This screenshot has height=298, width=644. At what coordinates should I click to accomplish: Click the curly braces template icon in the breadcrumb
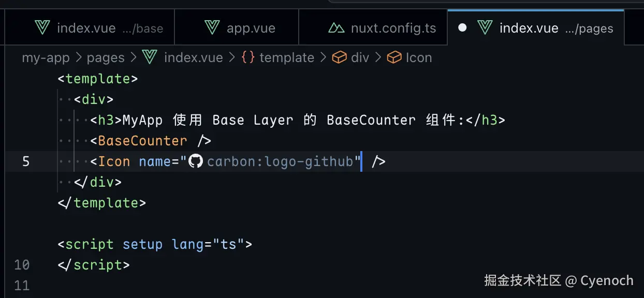click(248, 57)
